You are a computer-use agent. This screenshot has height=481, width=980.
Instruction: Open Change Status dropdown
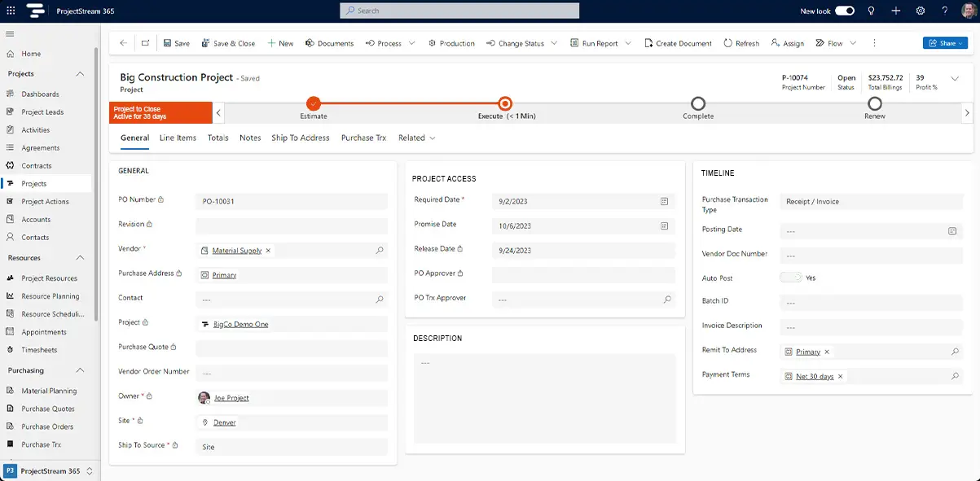point(554,43)
